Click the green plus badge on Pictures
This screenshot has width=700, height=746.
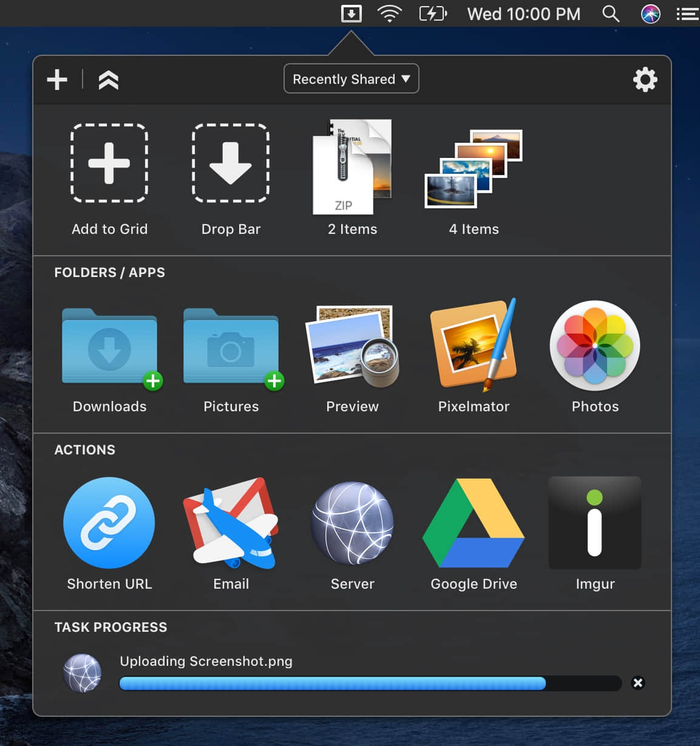point(274,381)
